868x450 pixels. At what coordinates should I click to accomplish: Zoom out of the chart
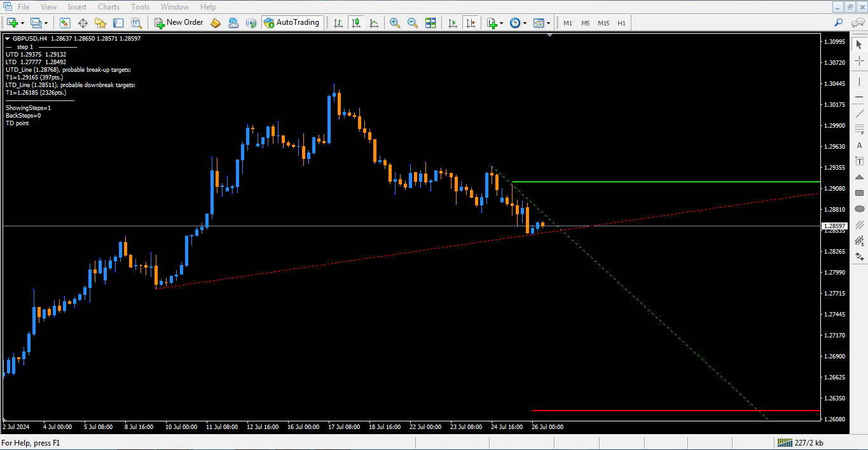413,23
